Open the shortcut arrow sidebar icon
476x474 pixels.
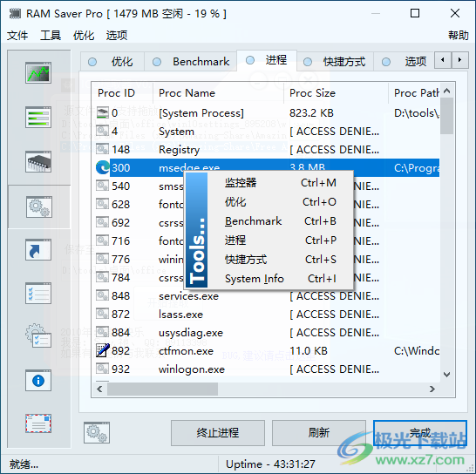tap(38, 250)
